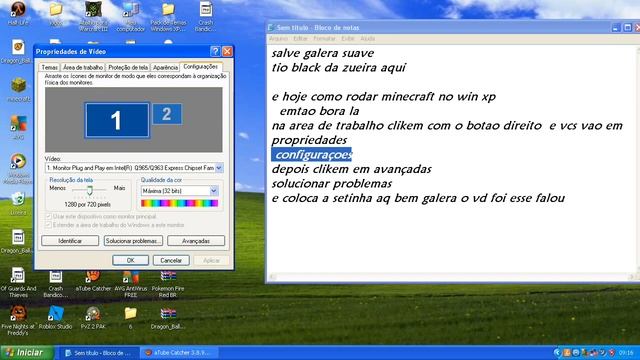Open the Lixeira recycle bin icon
The height and width of the screenshot is (360, 640).
coord(18,203)
